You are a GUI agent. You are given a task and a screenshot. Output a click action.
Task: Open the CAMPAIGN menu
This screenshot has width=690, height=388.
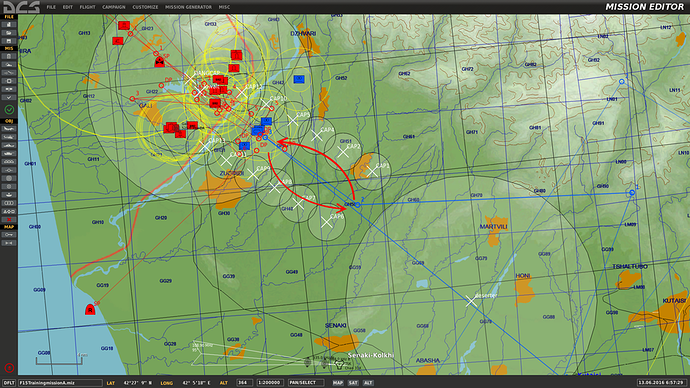pos(114,7)
